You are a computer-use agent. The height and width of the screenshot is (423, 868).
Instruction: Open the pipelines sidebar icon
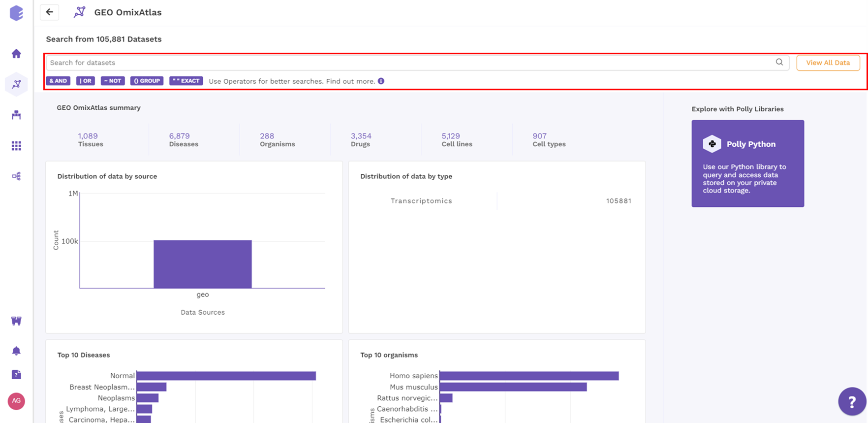tap(16, 176)
